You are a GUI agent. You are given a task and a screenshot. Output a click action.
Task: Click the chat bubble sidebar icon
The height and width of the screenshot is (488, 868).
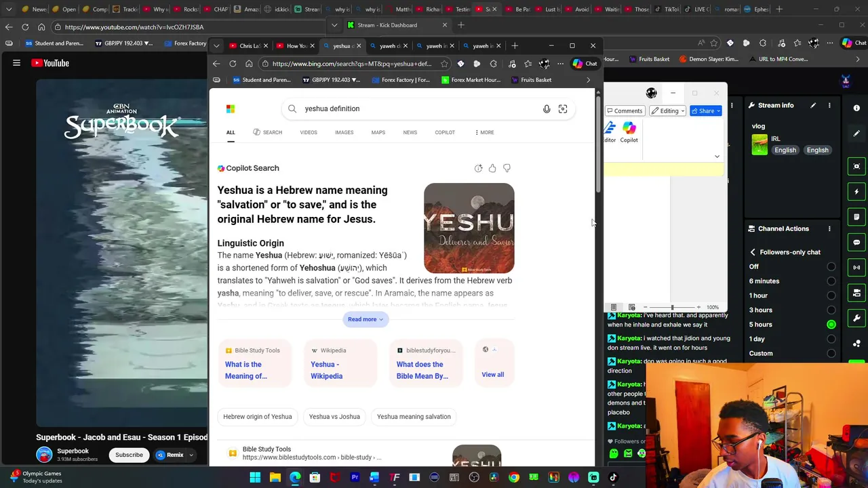point(856,242)
